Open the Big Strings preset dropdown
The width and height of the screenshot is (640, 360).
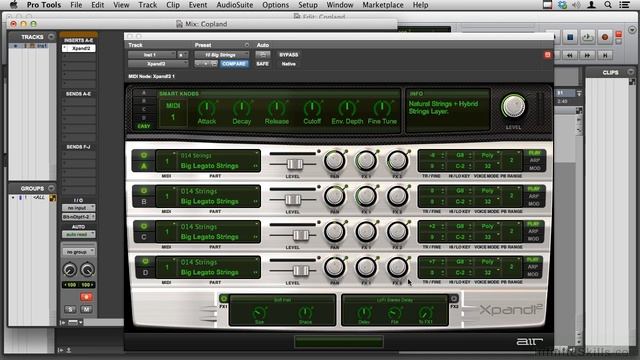click(x=222, y=55)
